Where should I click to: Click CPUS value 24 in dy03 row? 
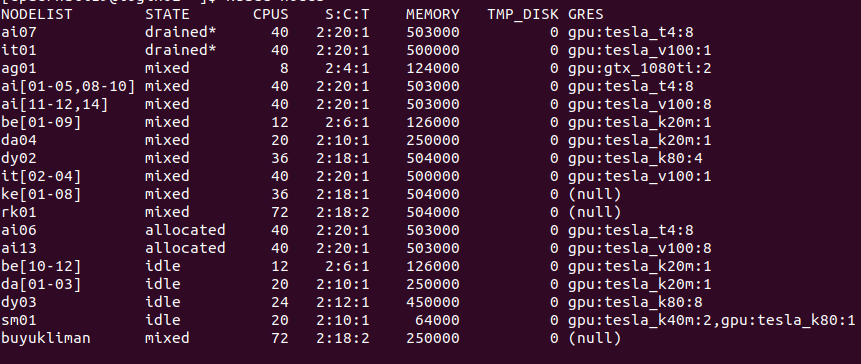pyautogui.click(x=279, y=303)
